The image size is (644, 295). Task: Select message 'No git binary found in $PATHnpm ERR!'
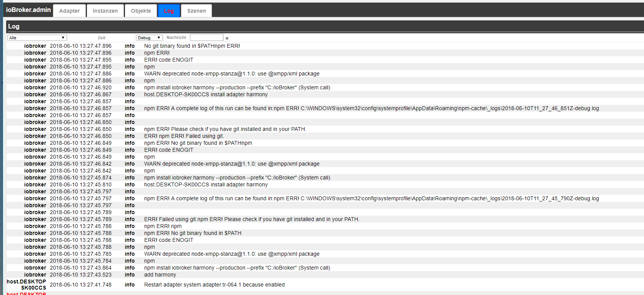tap(192, 46)
